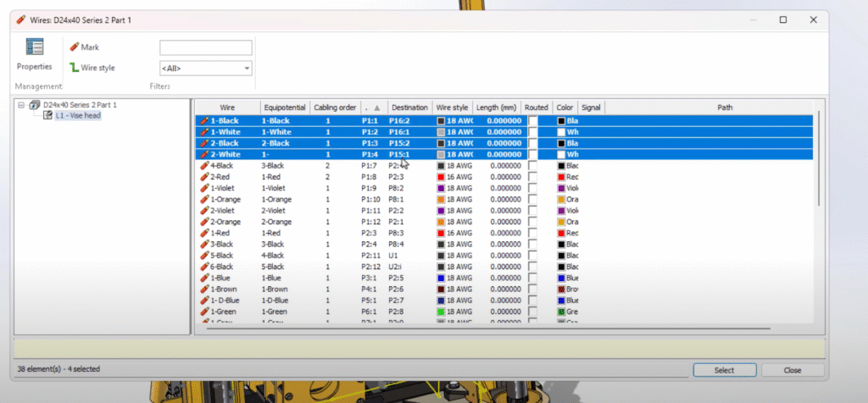The image size is (868, 403).
Task: Sort by the Equipotential column header
Action: (x=284, y=108)
